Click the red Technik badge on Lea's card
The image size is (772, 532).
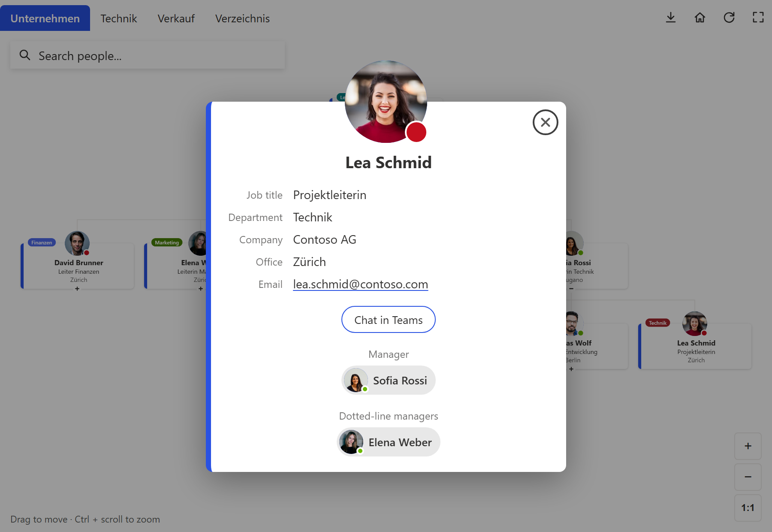pos(657,323)
